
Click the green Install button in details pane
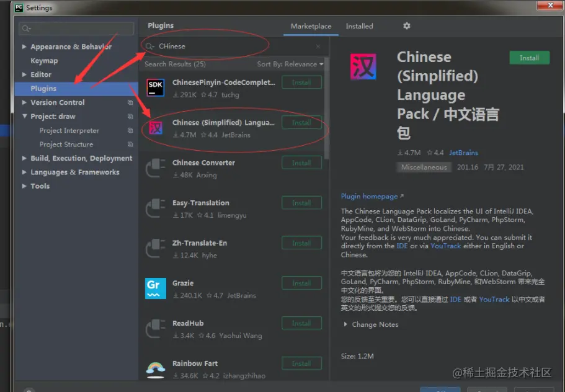(x=529, y=58)
